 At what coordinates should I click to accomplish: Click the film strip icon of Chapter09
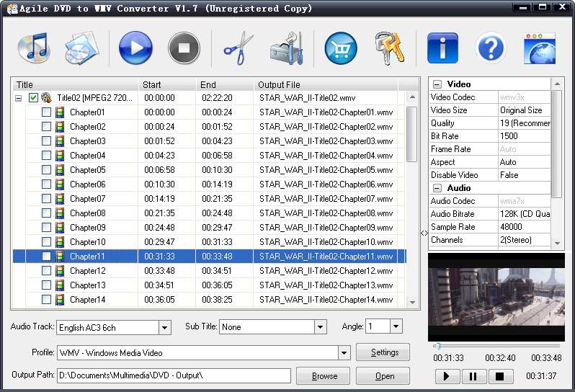click(60, 228)
